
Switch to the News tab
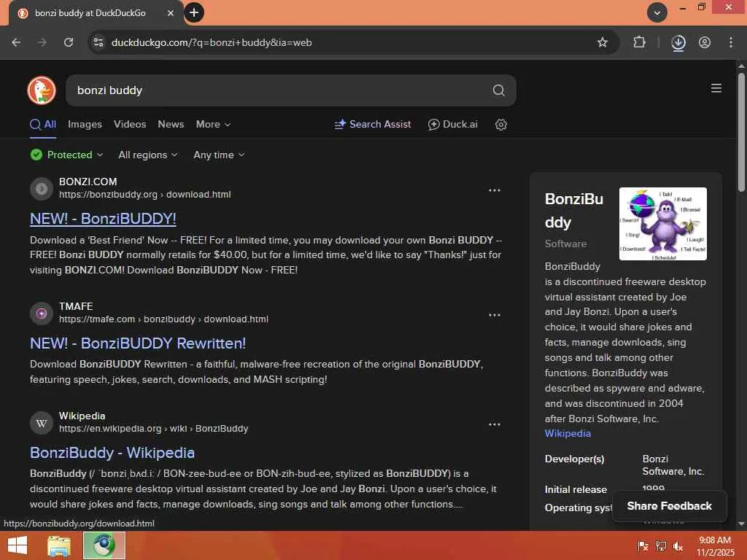tap(171, 124)
